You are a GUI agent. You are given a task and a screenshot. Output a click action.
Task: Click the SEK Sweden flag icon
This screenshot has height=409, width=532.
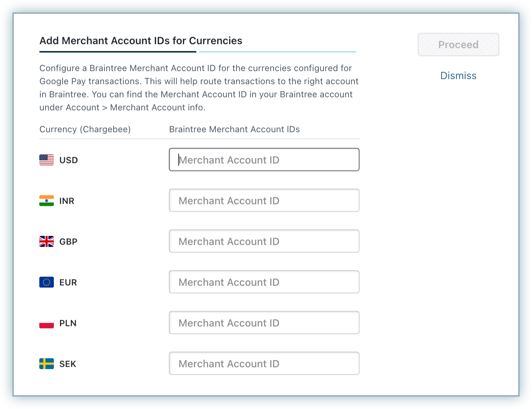coord(47,364)
